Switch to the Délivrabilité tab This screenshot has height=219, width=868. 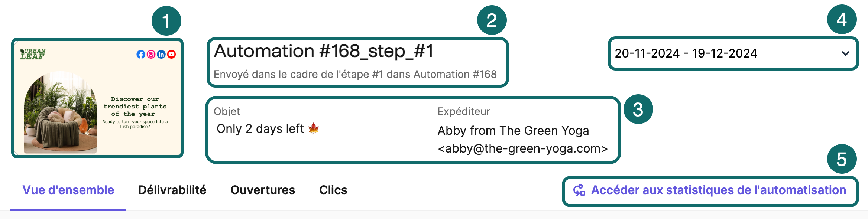click(172, 190)
